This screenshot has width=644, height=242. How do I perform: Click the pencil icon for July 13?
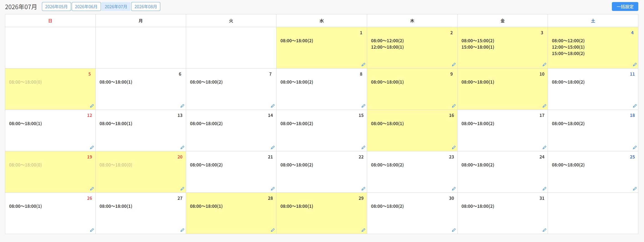182,147
